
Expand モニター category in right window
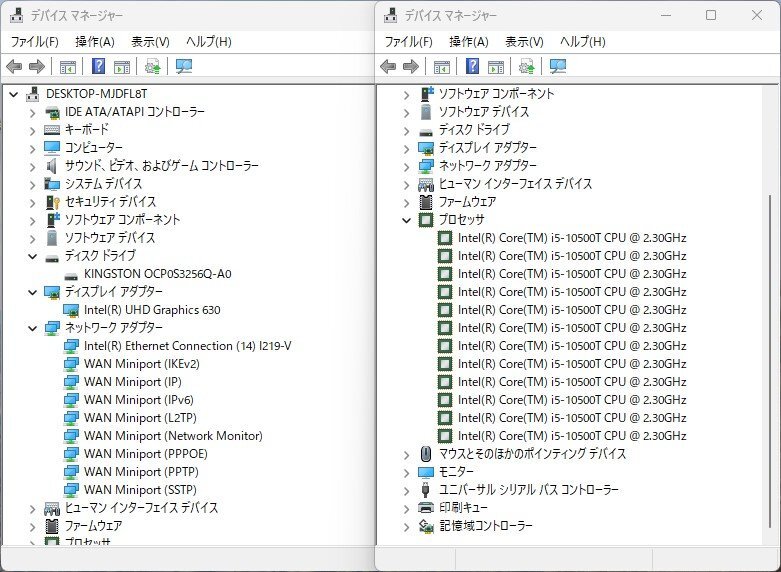(x=406, y=472)
